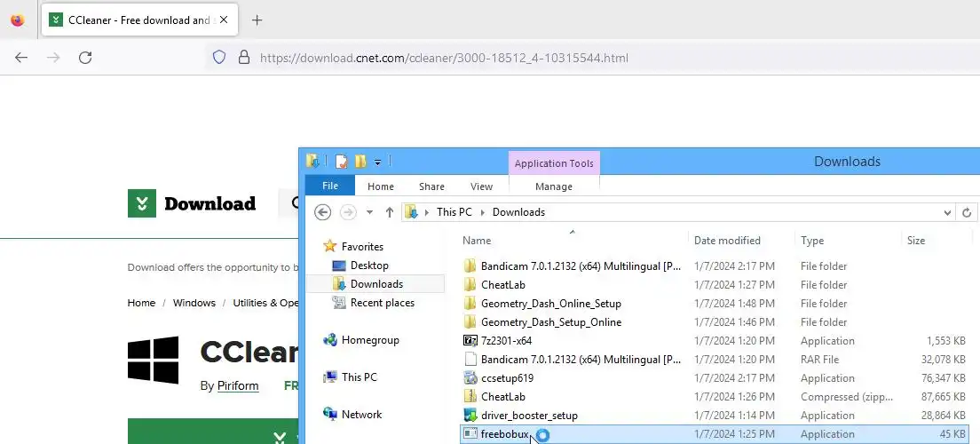Open the Windows breadcrumb link

[194, 303]
